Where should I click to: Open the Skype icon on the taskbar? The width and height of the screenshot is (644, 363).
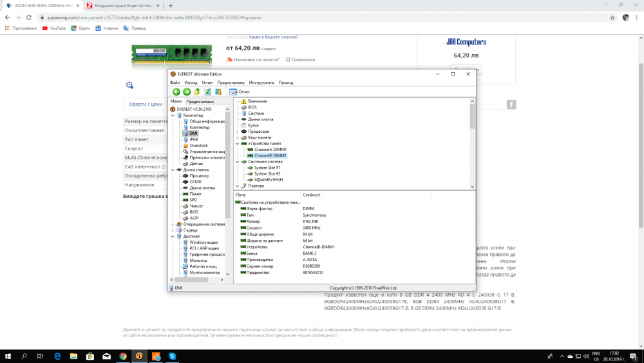click(x=172, y=356)
